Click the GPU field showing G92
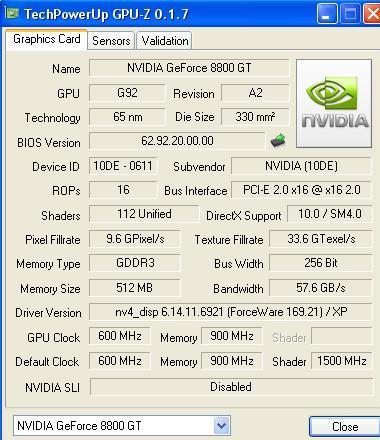 click(x=127, y=93)
